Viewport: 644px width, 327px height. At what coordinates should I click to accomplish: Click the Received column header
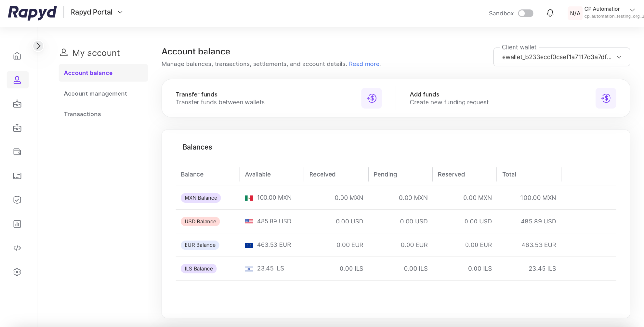tap(322, 174)
